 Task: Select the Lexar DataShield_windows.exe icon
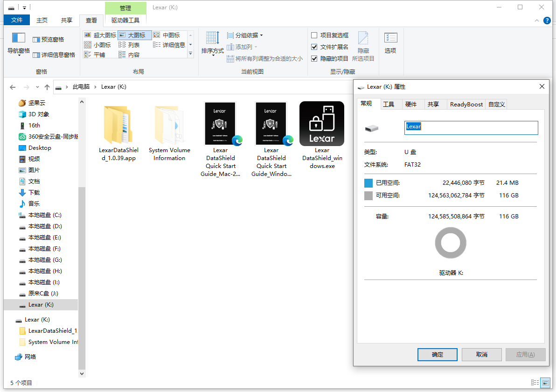coord(322,124)
